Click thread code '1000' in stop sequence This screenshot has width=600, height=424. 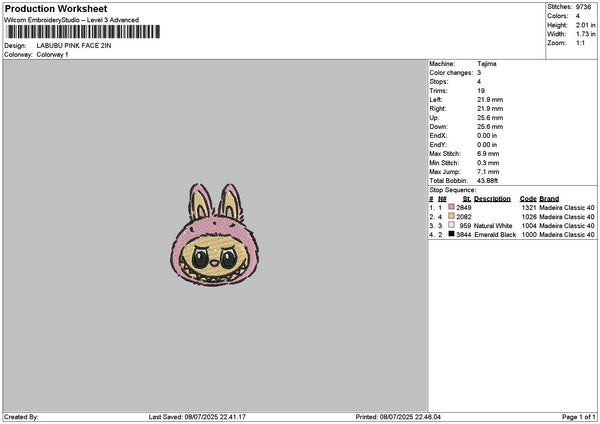tap(529, 235)
